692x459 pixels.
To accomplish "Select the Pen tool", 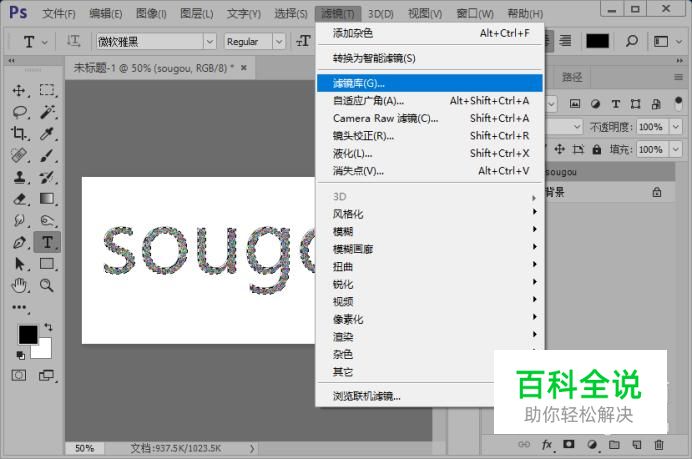I will tap(19, 242).
